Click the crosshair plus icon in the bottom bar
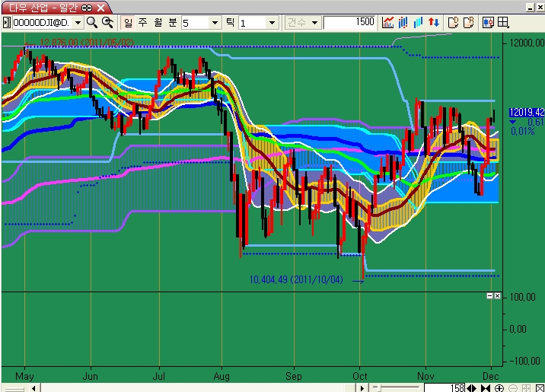Image resolution: width=545 pixels, height=392 pixels. coord(499,388)
